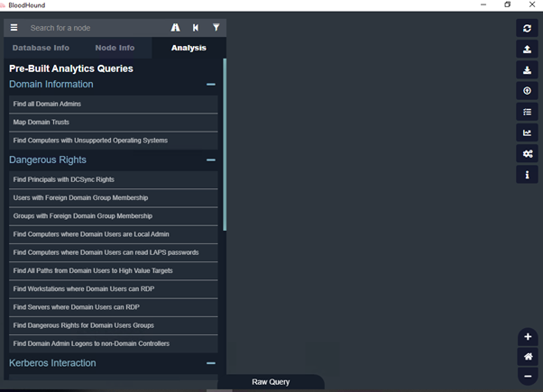Open the about info icon
Viewport: 543px width, 392px height.
click(528, 175)
